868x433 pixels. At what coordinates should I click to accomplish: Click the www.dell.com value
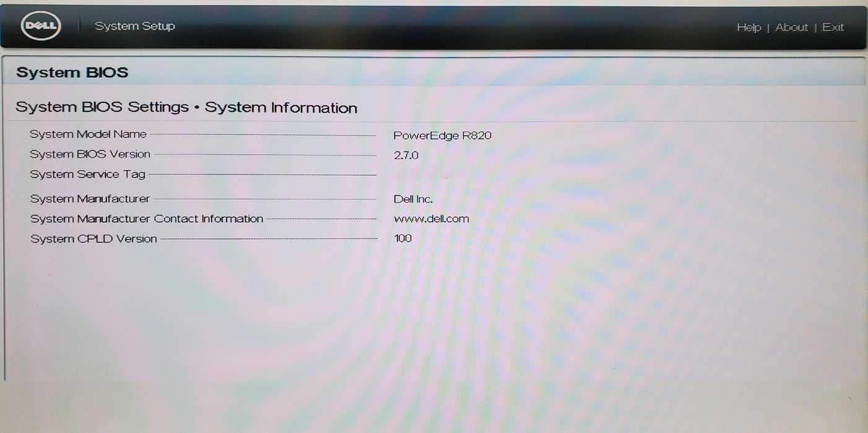click(x=432, y=218)
